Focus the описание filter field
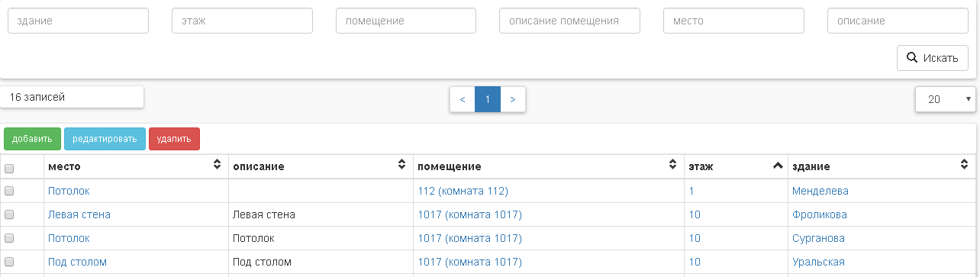Screen dimensions: 980x277 898,21
